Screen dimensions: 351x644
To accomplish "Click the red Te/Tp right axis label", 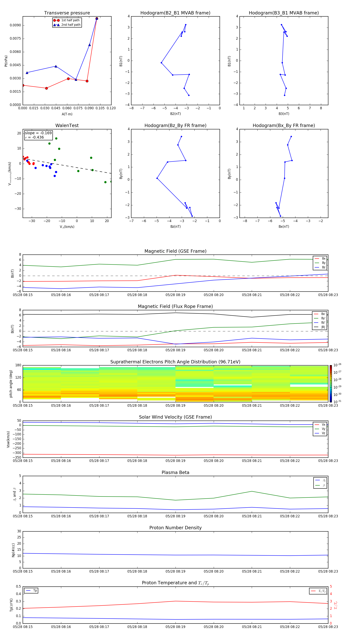I will click(x=336, y=605).
